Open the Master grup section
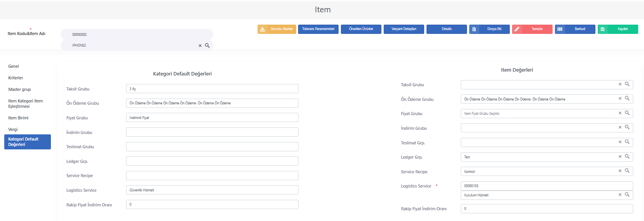The image size is (644, 221). (20, 89)
